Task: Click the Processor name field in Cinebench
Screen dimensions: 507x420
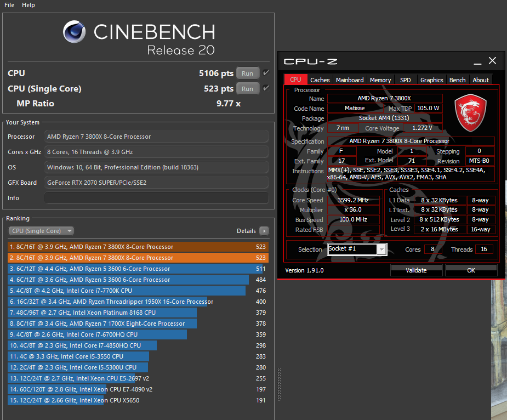Action: [x=157, y=136]
